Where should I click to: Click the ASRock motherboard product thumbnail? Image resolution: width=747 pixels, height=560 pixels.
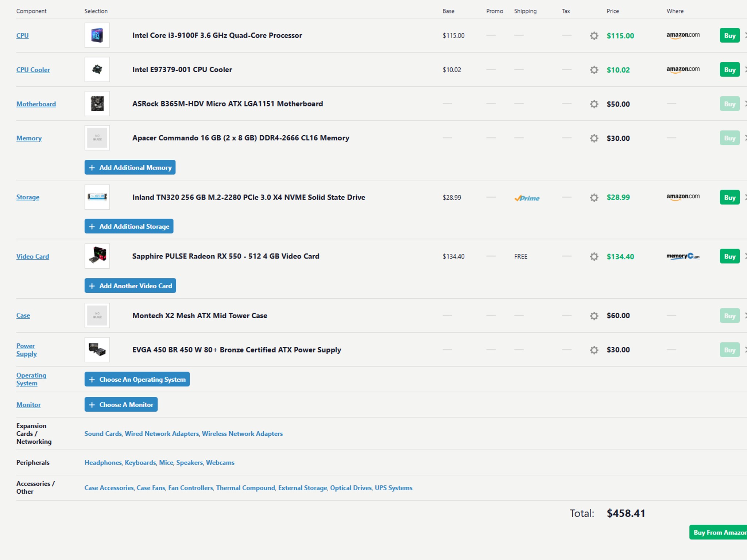(x=97, y=104)
